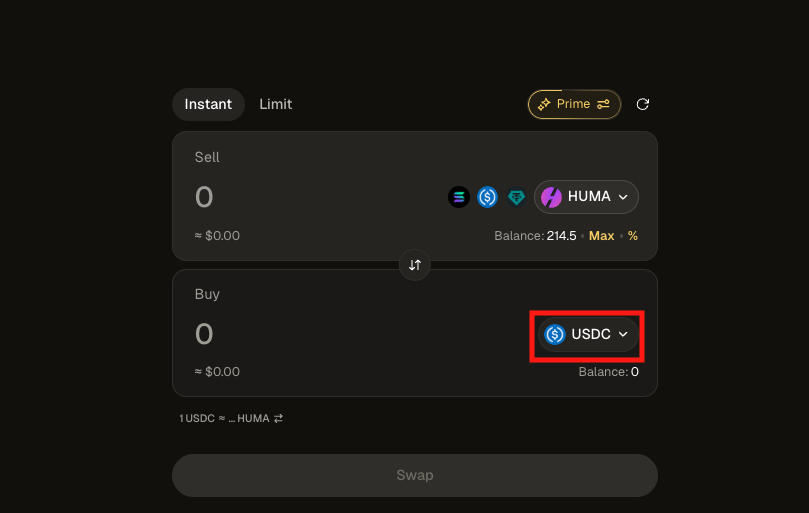Flip sell and buy tokens arrow
Screen dimensions: 809x513
(415, 265)
